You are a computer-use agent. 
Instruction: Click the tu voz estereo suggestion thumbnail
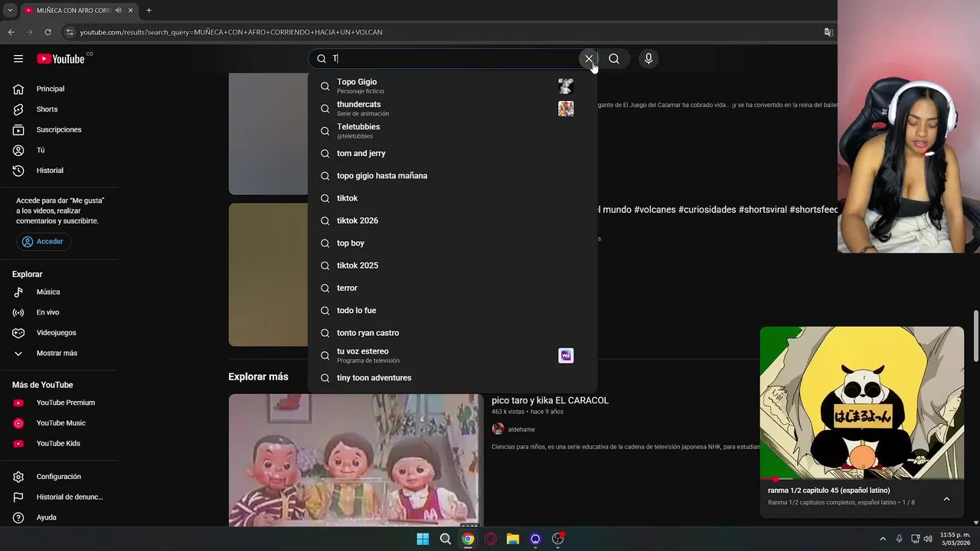click(566, 356)
